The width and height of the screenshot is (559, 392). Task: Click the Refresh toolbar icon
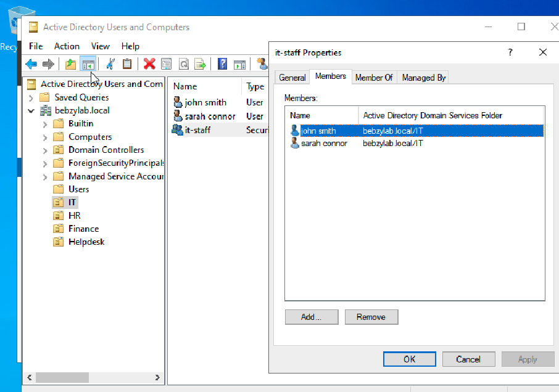184,64
